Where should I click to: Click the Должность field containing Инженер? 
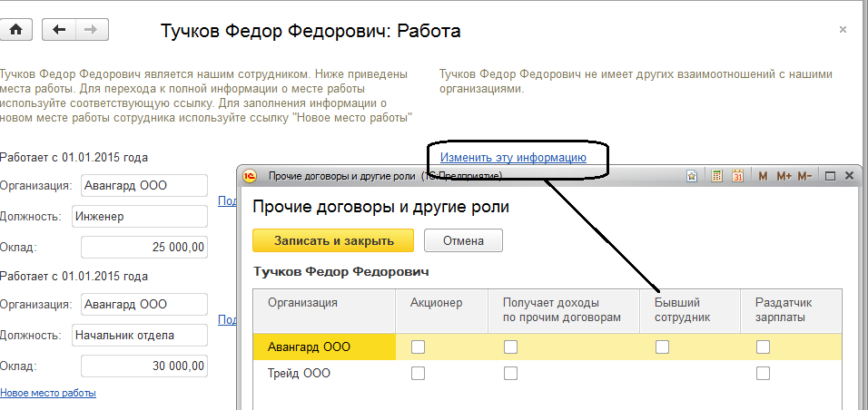click(140, 217)
